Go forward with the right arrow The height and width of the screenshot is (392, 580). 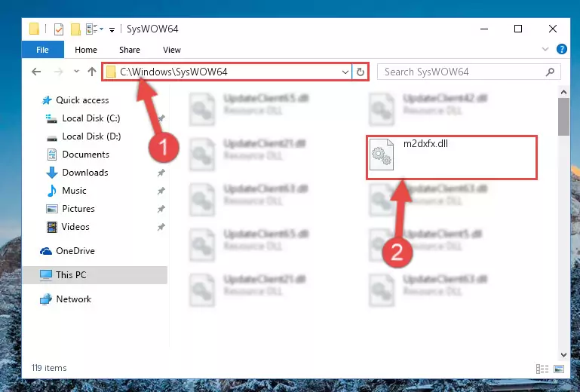pos(58,72)
